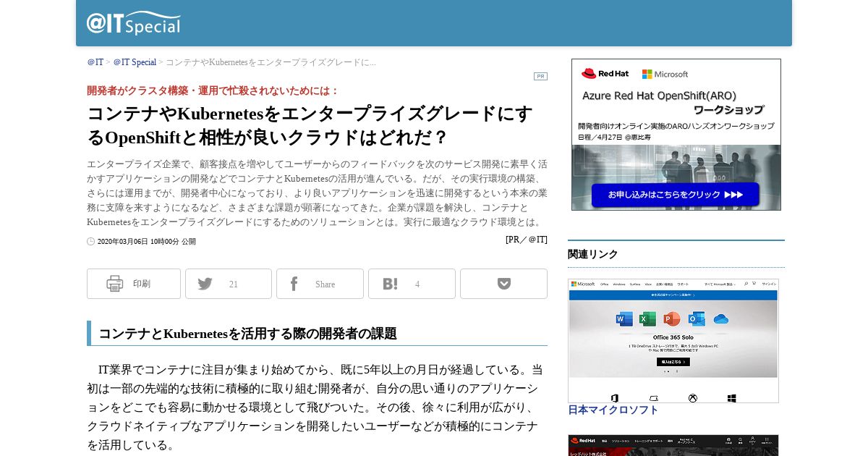
Task: Click the red subtitle 開発者がクラスタ構築・運用で忙殺されないためには
Action: tap(213, 90)
